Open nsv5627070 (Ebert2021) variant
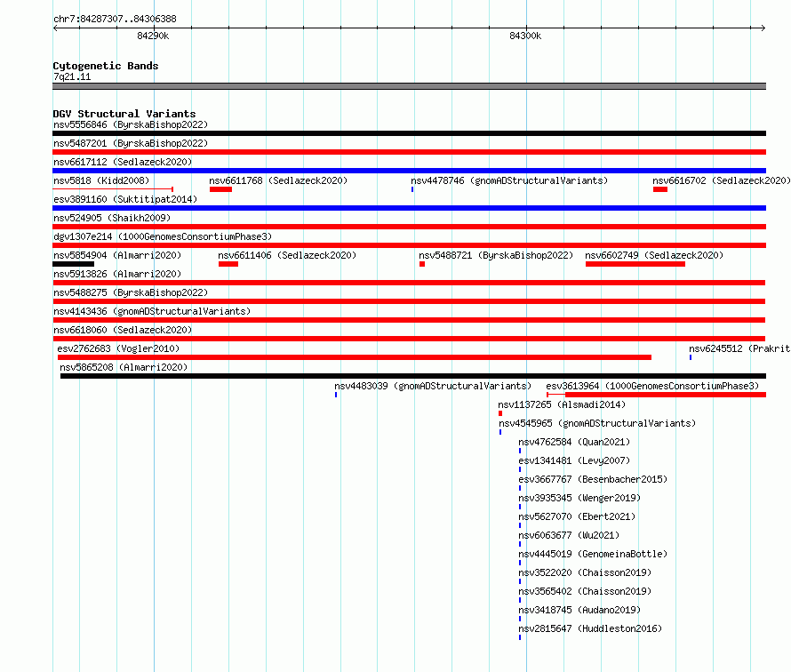The height and width of the screenshot is (672, 791). (x=577, y=516)
